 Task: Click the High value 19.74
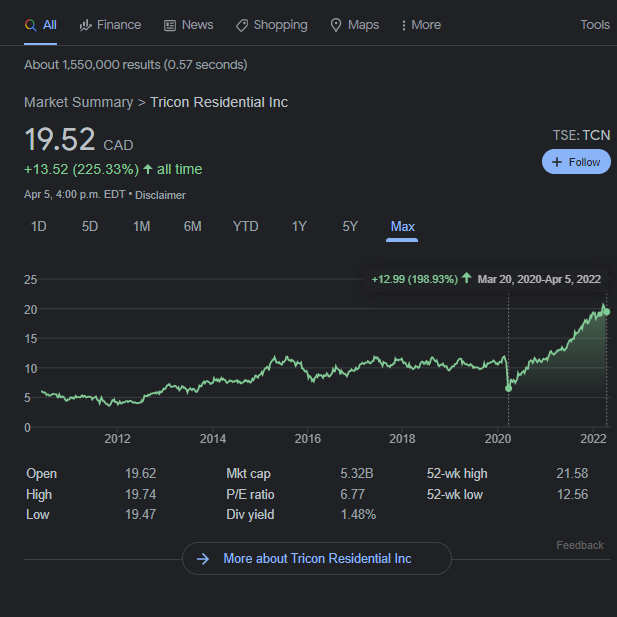pos(140,494)
